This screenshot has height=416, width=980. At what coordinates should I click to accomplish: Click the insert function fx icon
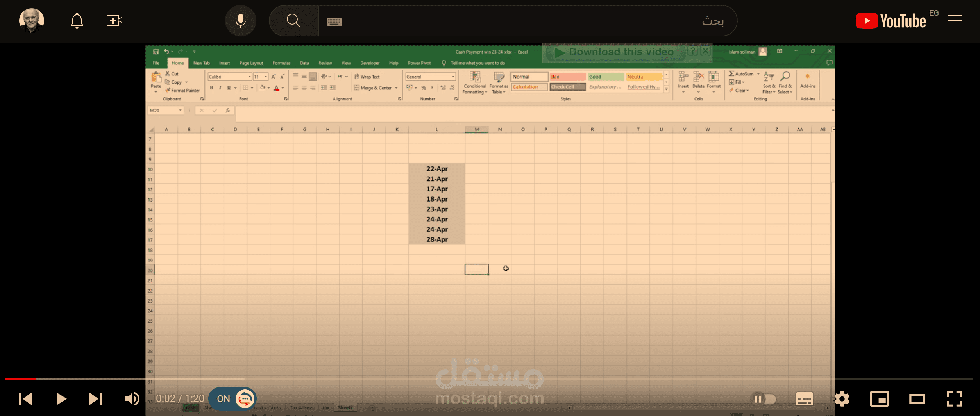point(227,111)
